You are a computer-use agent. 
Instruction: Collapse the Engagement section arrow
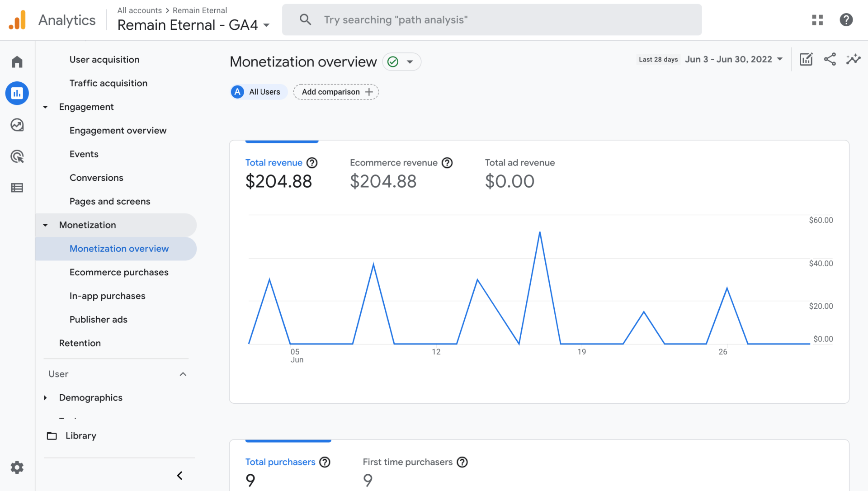pos(45,107)
